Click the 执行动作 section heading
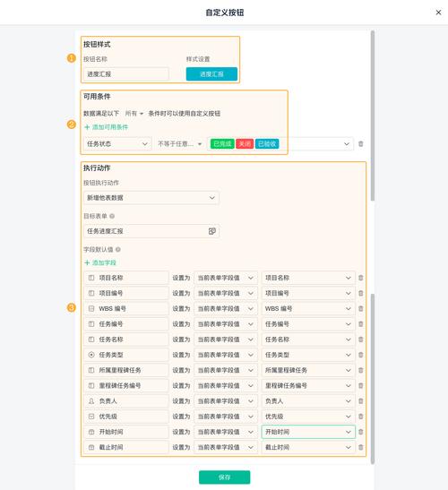 (x=97, y=168)
